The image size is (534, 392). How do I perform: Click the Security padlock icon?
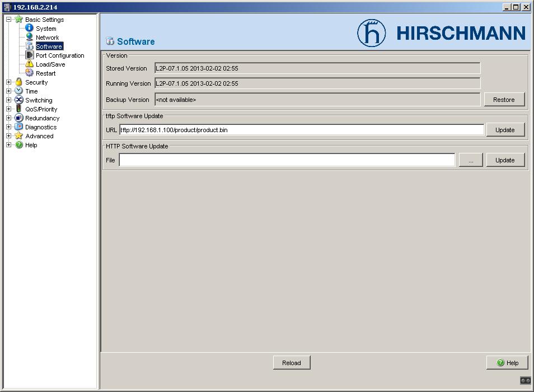coord(18,82)
